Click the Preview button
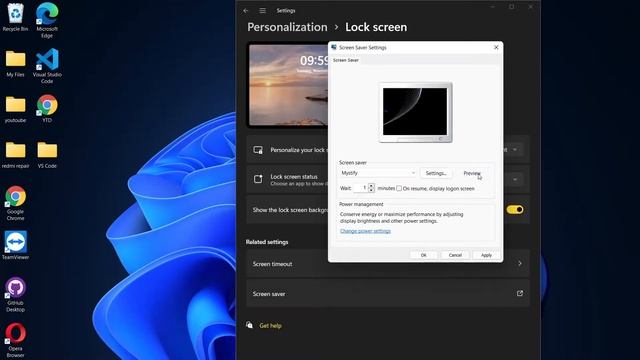The image size is (640, 360). [471, 173]
